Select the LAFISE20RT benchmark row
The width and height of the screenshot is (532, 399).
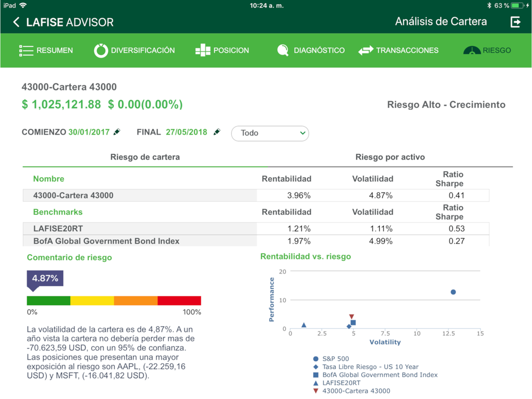(x=256, y=229)
